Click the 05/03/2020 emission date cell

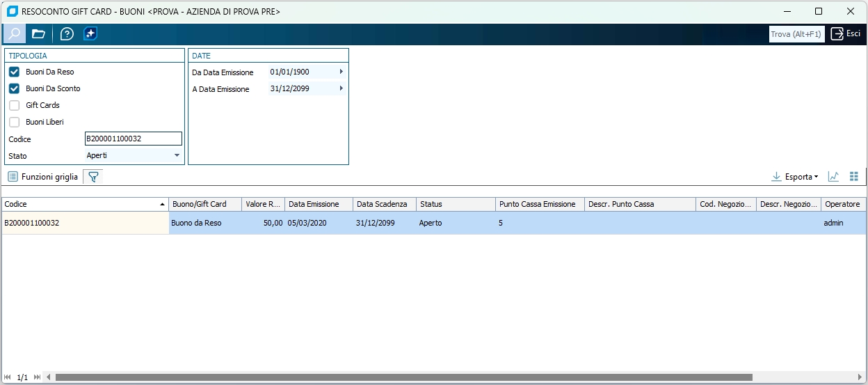(x=319, y=223)
